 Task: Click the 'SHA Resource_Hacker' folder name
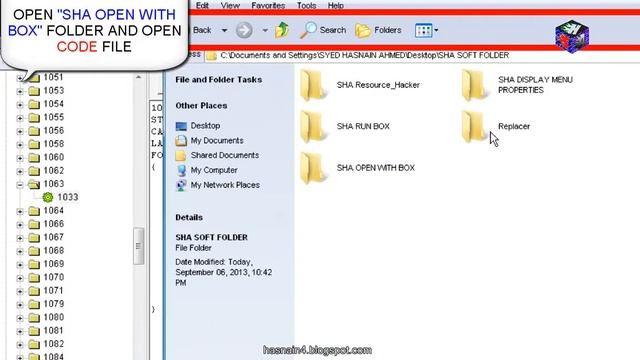[378, 85]
